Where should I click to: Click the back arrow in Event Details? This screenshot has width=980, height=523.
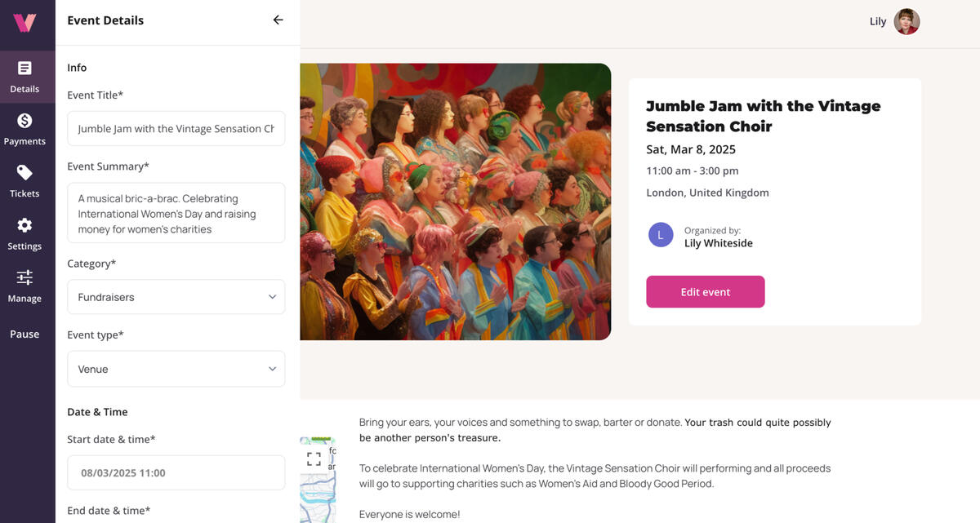coord(278,20)
